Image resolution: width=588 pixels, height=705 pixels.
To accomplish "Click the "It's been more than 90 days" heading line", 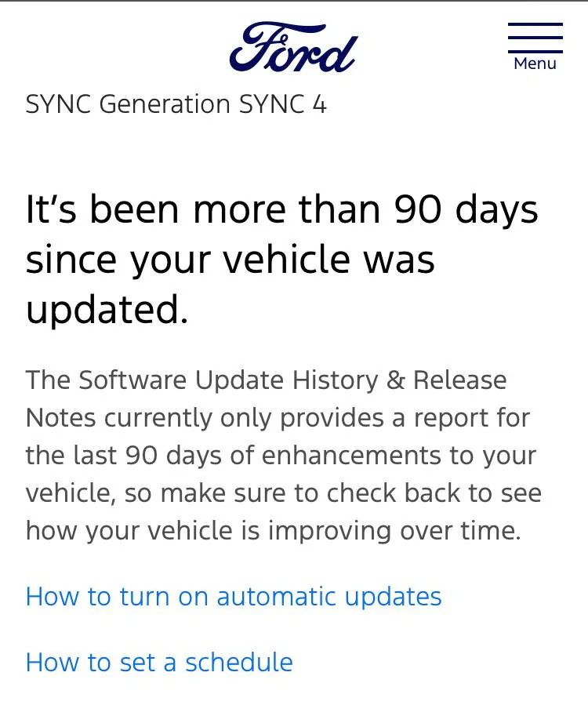I will (282, 210).
